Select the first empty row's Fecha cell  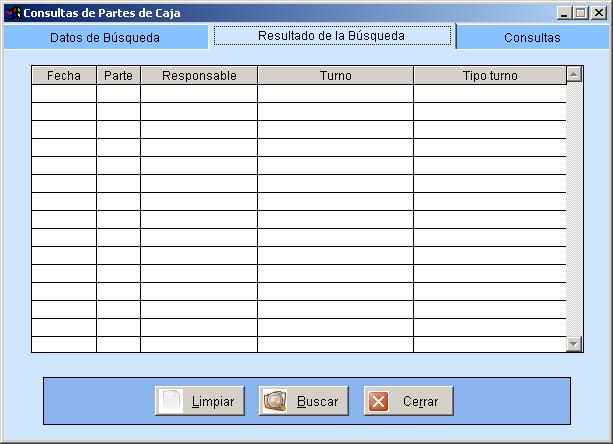pyautogui.click(x=64, y=94)
